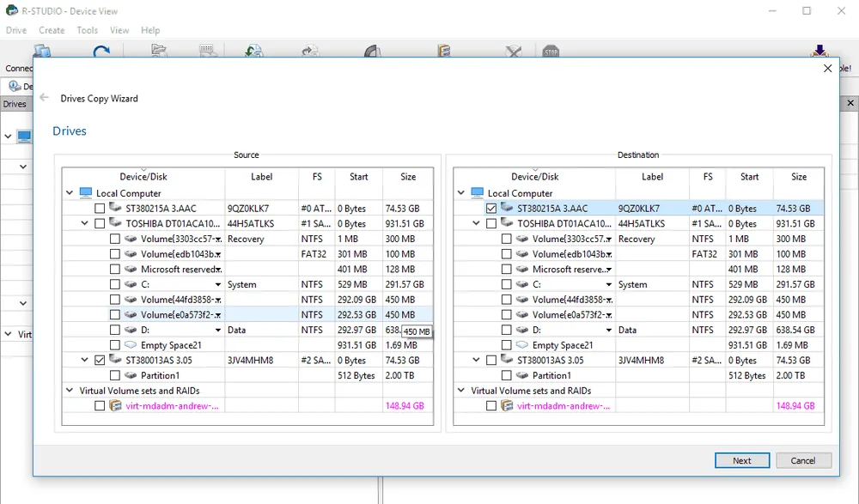Screen dimensions: 859x504
Task: Sort destination list by Label column
Action: tap(652, 176)
